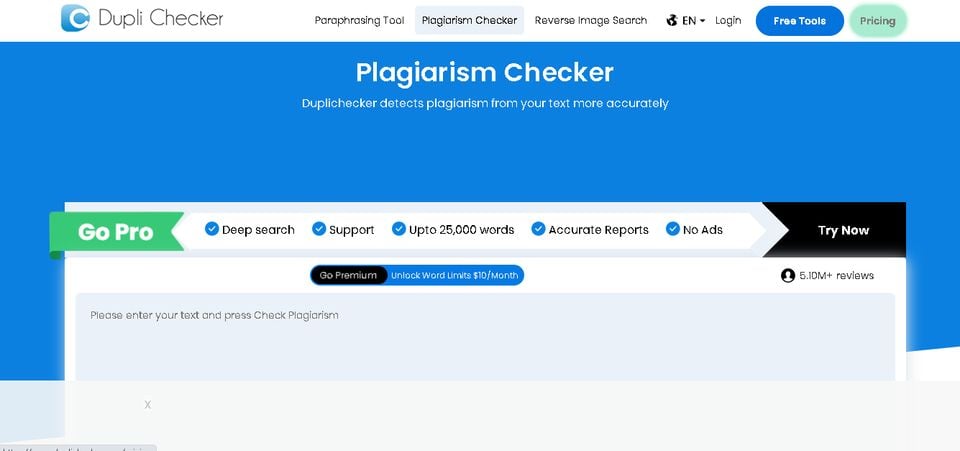Viewport: 960px width, 451px height.
Task: Click the Plagiarism Checker page heading
Action: (484, 73)
